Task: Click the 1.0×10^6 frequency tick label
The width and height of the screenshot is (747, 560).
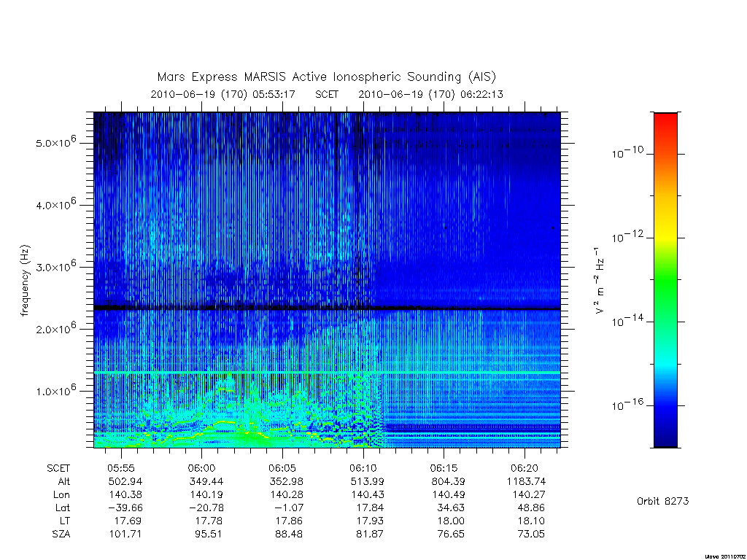Action: click(x=55, y=390)
